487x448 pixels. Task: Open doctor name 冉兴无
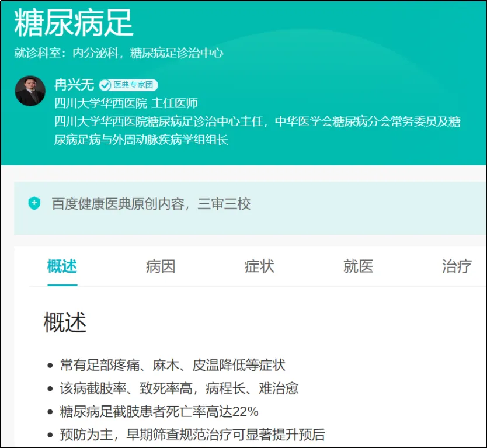pyautogui.click(x=74, y=85)
